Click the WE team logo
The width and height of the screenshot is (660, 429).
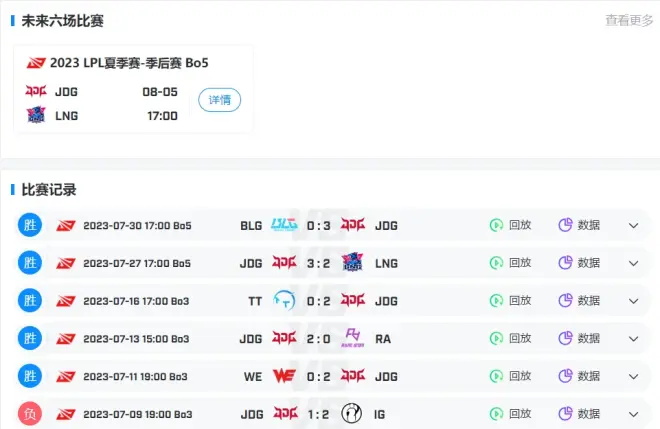[284, 376]
